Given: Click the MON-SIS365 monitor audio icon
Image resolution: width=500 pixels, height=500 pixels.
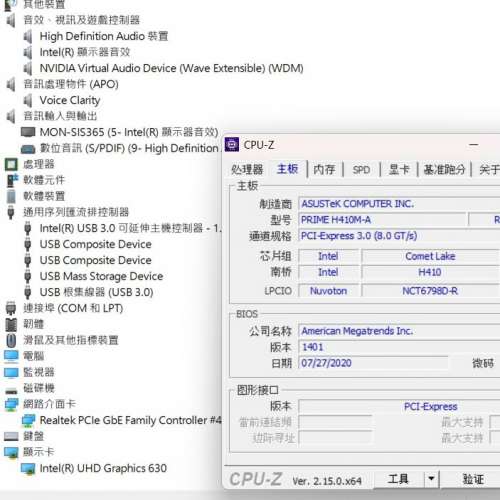Looking at the screenshot, I should (x=28, y=132).
